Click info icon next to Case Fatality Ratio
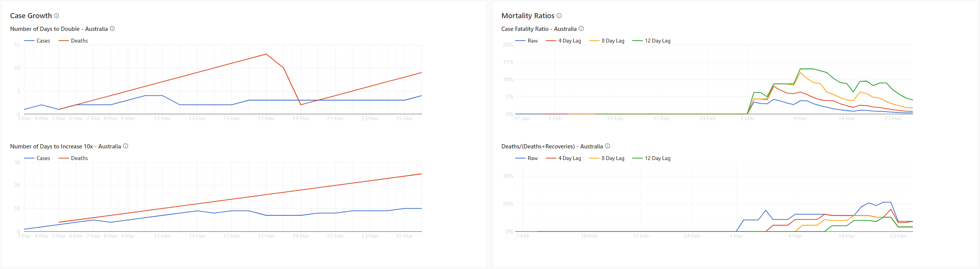Viewport: 980px width, 269px height. tap(581, 29)
